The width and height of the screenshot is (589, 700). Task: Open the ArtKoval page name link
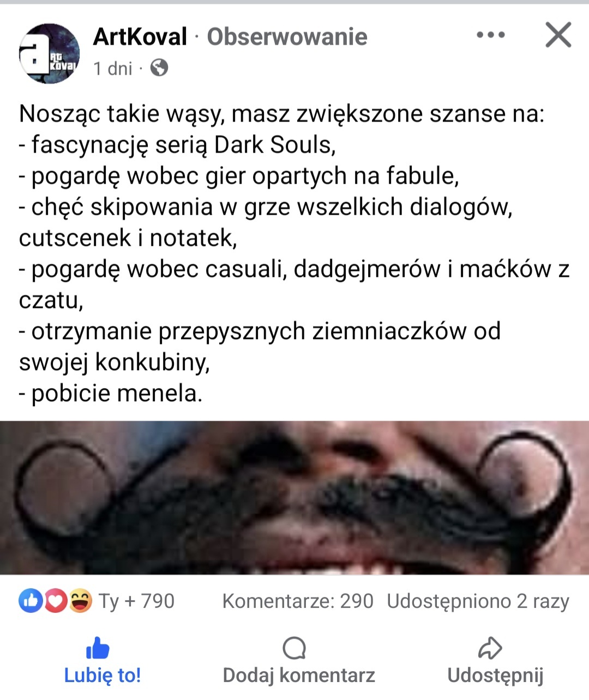[x=140, y=37]
